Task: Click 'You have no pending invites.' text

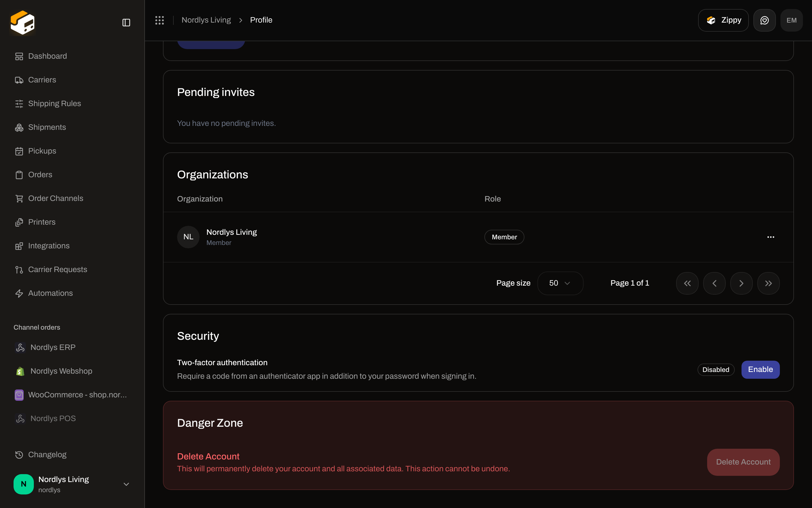Action: (x=226, y=123)
